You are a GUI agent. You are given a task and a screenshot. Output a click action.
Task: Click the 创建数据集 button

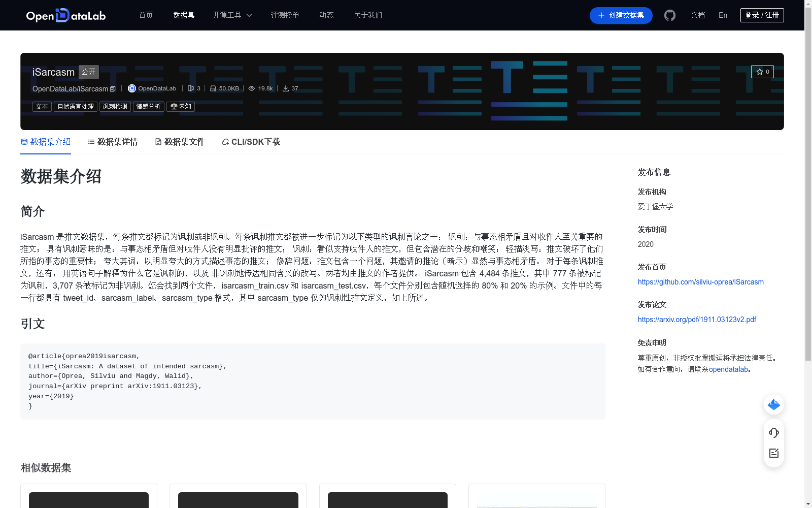(x=621, y=15)
